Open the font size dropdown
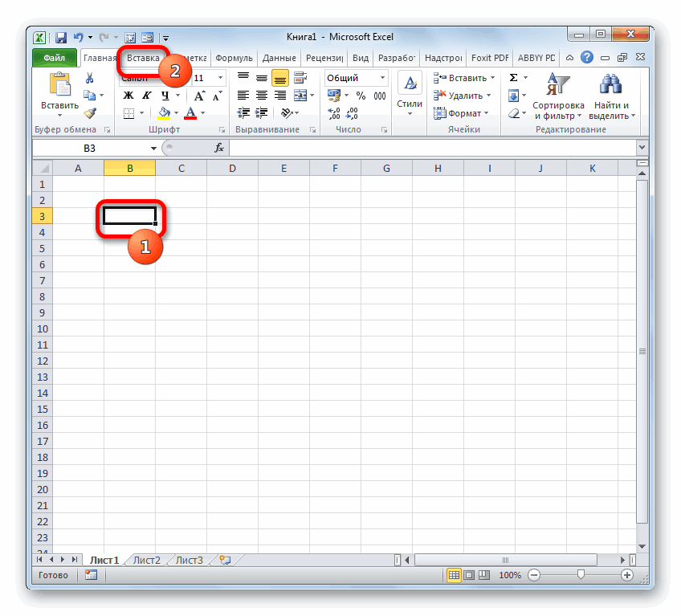681x616 pixels. 220,78
